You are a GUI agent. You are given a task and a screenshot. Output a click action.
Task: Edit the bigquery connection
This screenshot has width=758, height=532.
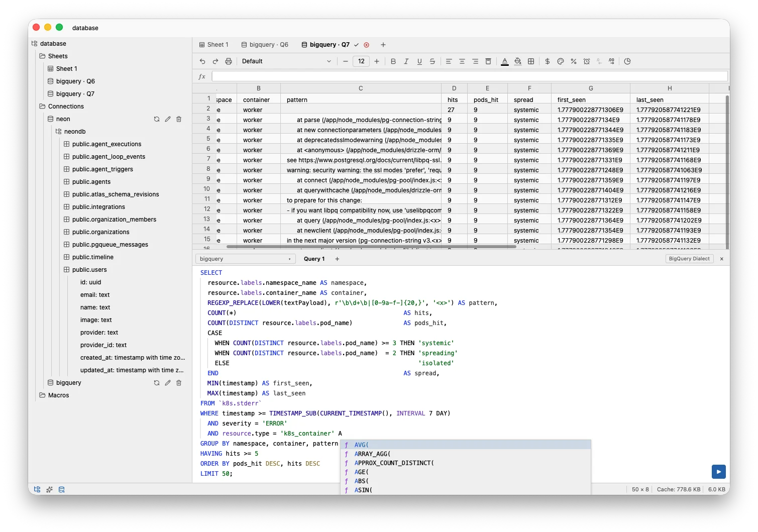168,383
